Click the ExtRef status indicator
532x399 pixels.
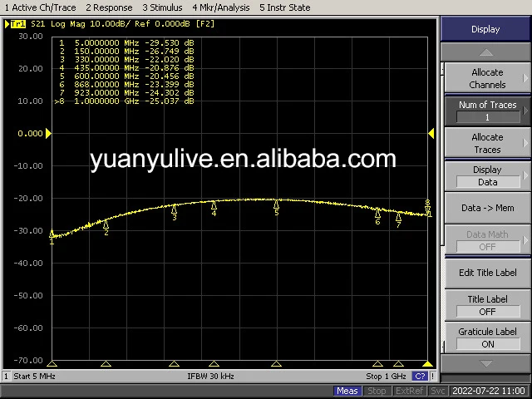tap(409, 391)
